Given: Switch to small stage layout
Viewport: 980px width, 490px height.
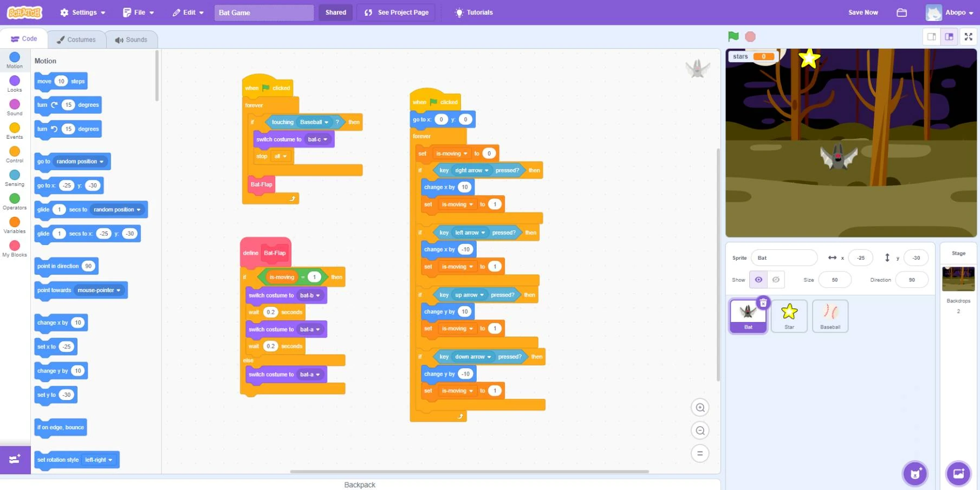Looking at the screenshot, I should coord(932,37).
